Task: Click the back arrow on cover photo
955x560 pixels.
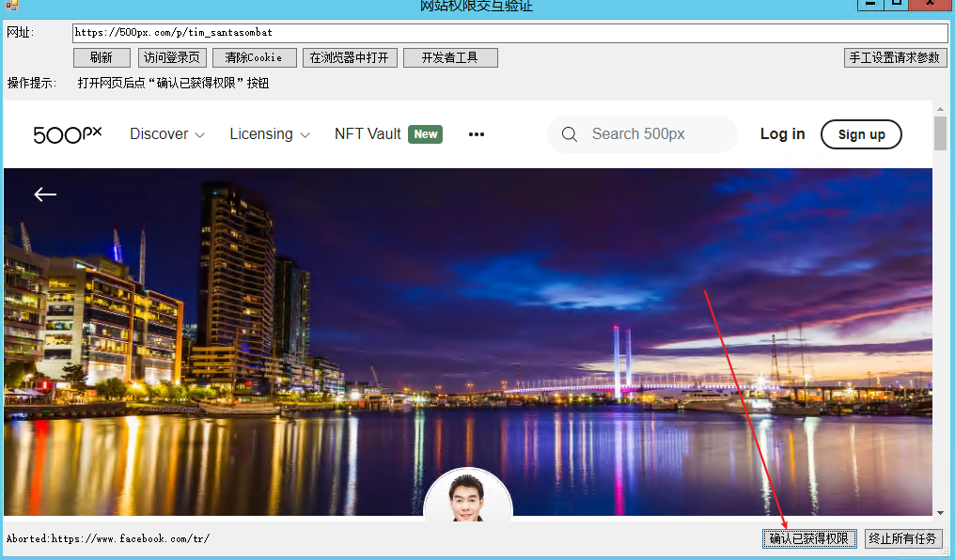Action: coord(45,194)
